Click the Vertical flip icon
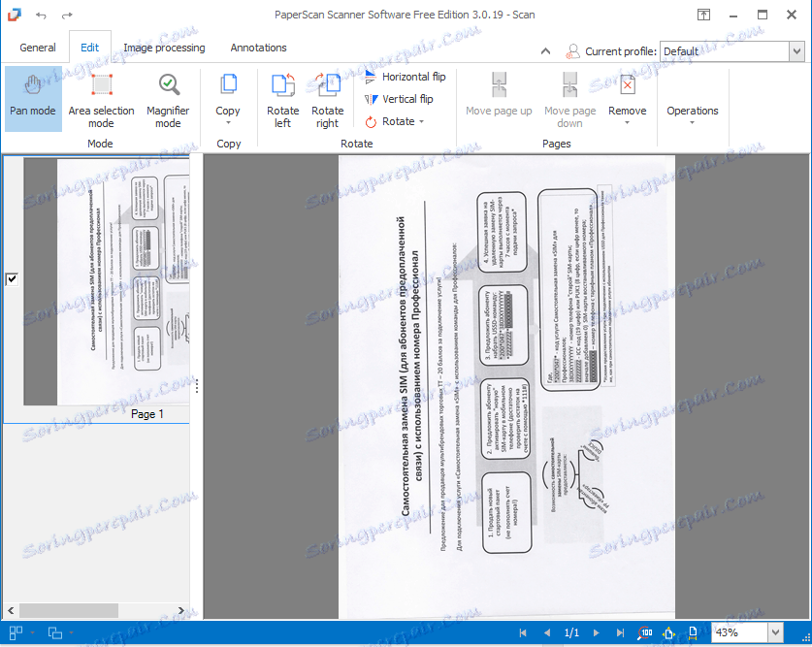 click(371, 99)
